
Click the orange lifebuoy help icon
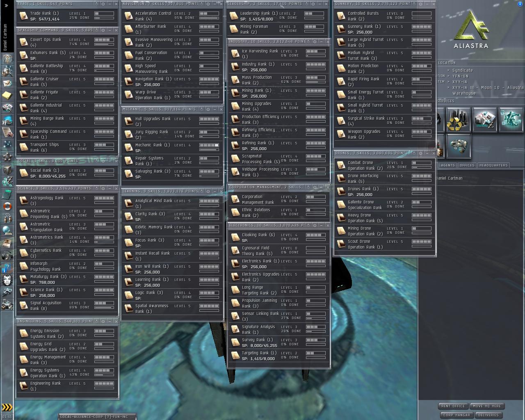click(x=7, y=206)
